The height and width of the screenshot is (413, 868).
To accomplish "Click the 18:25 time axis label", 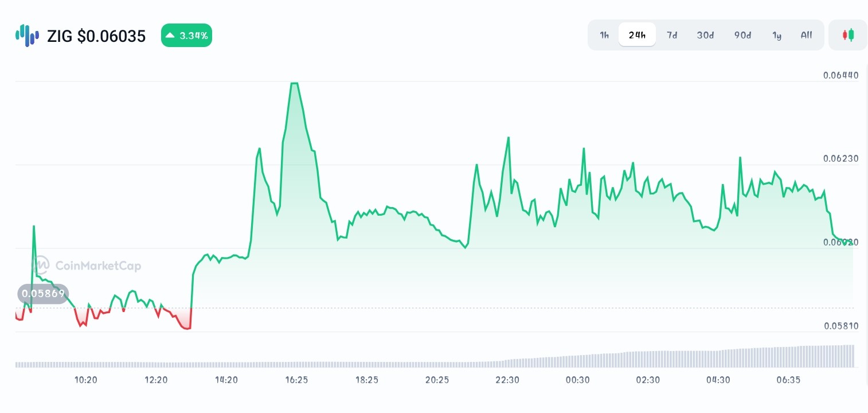I will click(x=367, y=380).
